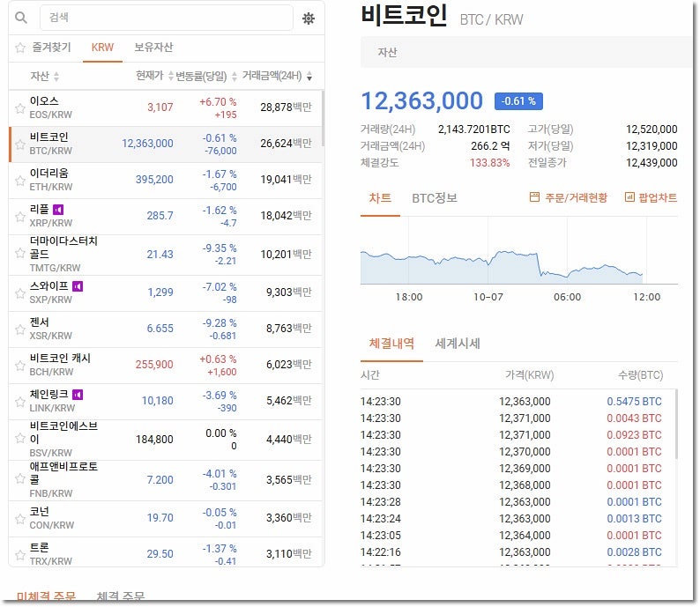Toggle favorite star for 젠서 XSR/KRW
The height and width of the screenshot is (607, 700).
pyautogui.click(x=20, y=329)
